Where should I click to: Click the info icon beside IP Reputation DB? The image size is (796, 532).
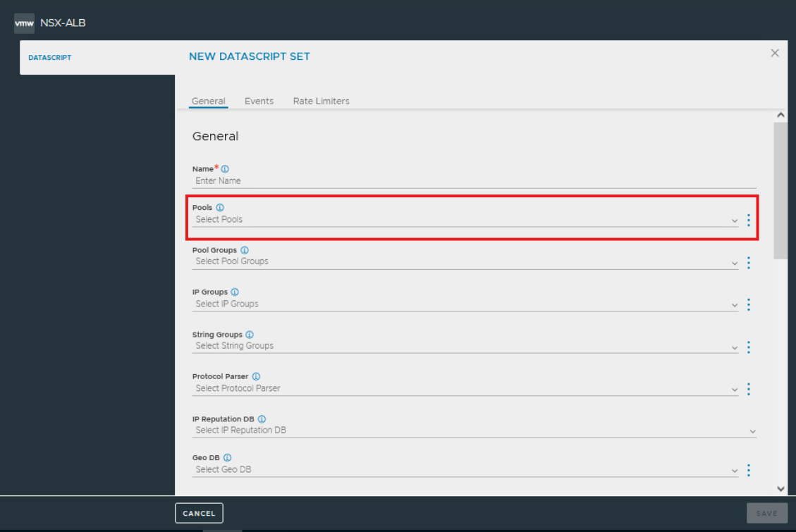point(262,419)
